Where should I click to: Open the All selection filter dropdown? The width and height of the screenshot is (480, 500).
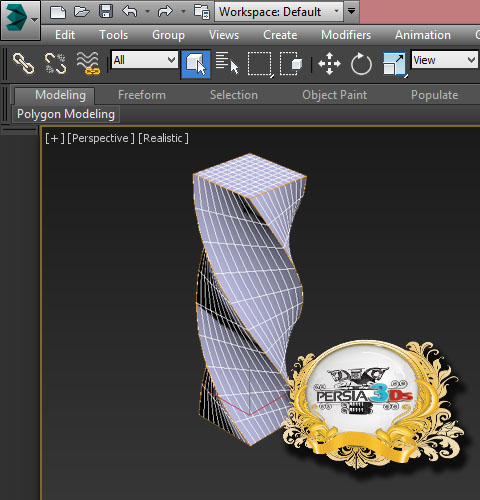pyautogui.click(x=144, y=60)
